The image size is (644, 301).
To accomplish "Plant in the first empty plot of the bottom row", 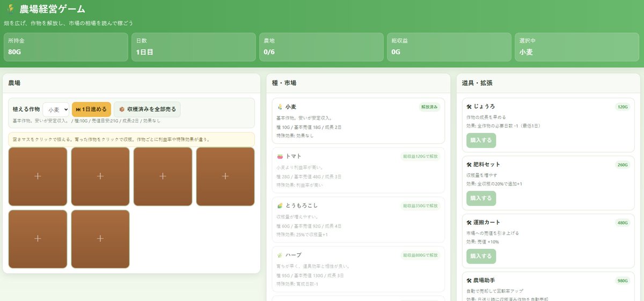I will [x=38, y=239].
